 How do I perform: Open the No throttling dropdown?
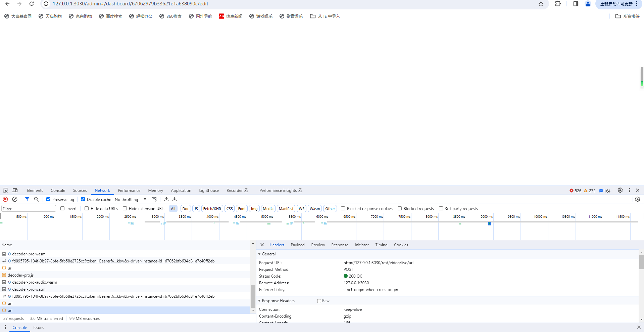(x=131, y=199)
